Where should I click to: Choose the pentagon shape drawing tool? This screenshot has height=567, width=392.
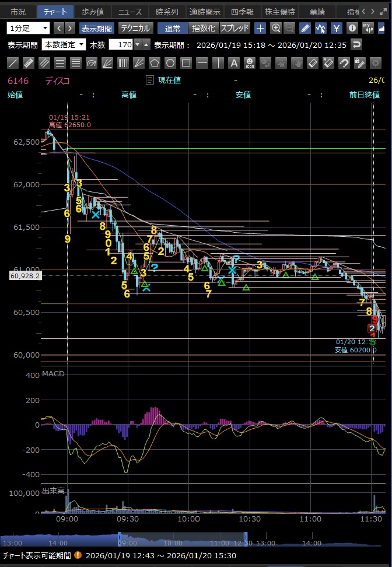[155, 63]
